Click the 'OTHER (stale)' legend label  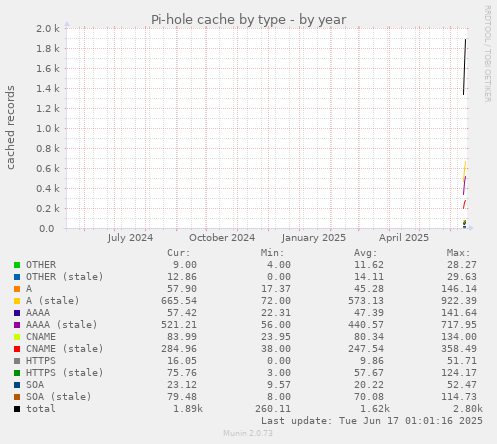pos(65,277)
